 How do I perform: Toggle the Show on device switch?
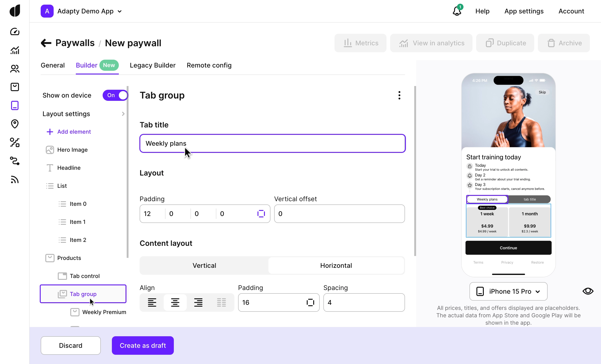pos(115,95)
